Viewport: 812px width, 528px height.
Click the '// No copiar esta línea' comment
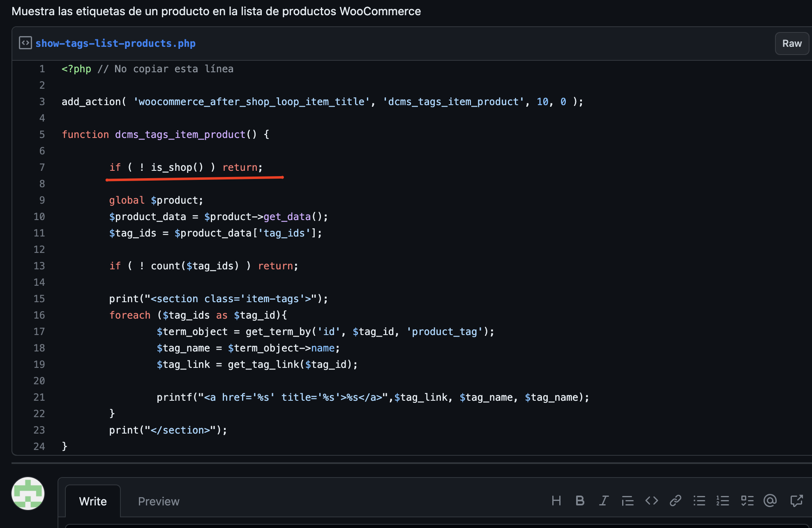[165, 69]
